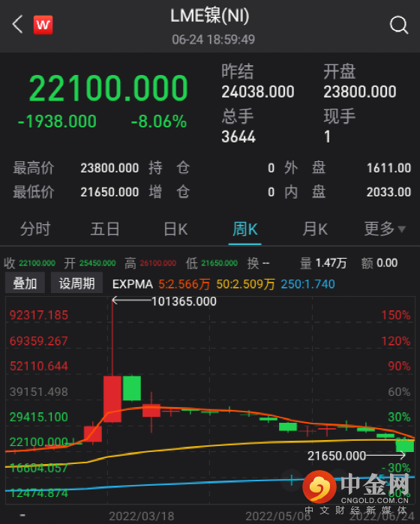Viewport: 420px width, 524px height.
Task: Open the EXPMA indicator selector
Action: (x=133, y=284)
